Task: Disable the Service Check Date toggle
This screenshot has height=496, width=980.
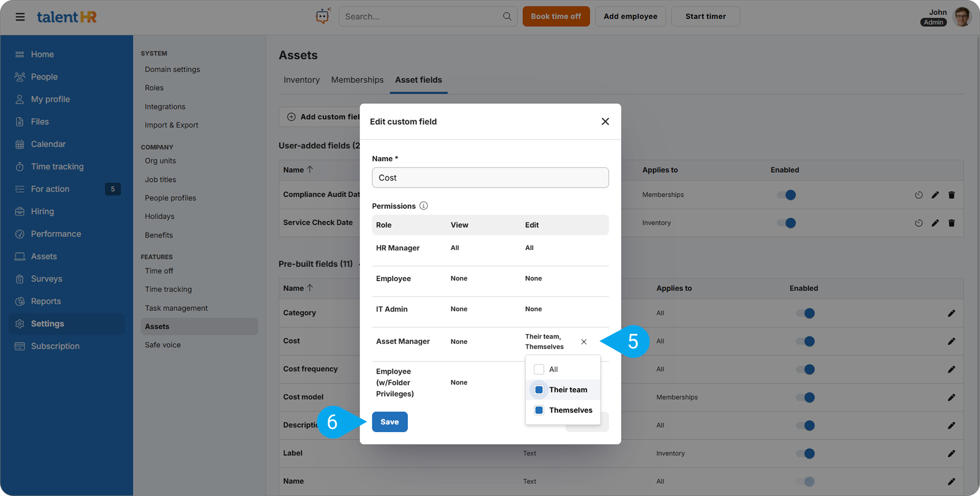Action: tap(786, 223)
